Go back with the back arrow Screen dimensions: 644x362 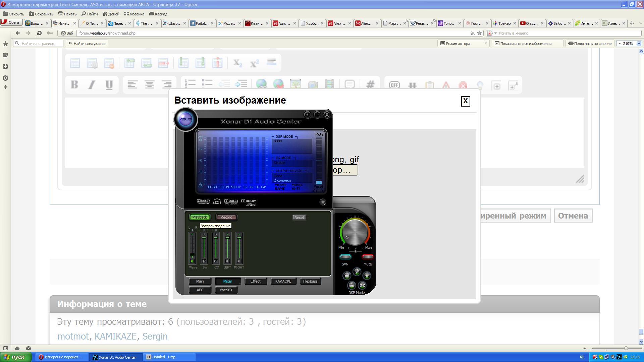(18, 33)
